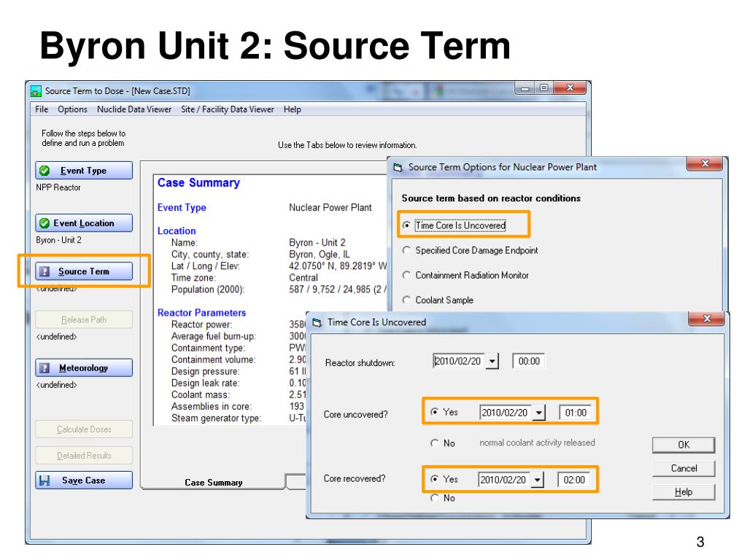The width and height of the screenshot is (747, 560).
Task: Click the Source Term Options dialog title icon
Action: 398,168
